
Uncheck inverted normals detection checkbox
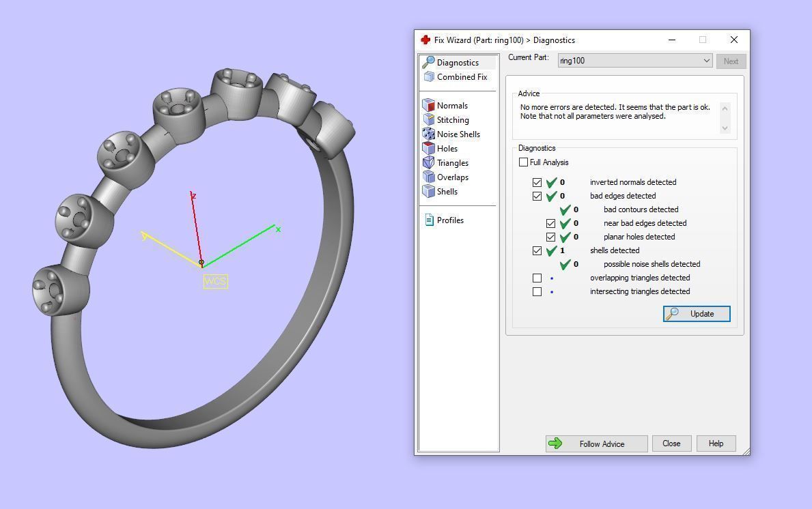[537, 182]
